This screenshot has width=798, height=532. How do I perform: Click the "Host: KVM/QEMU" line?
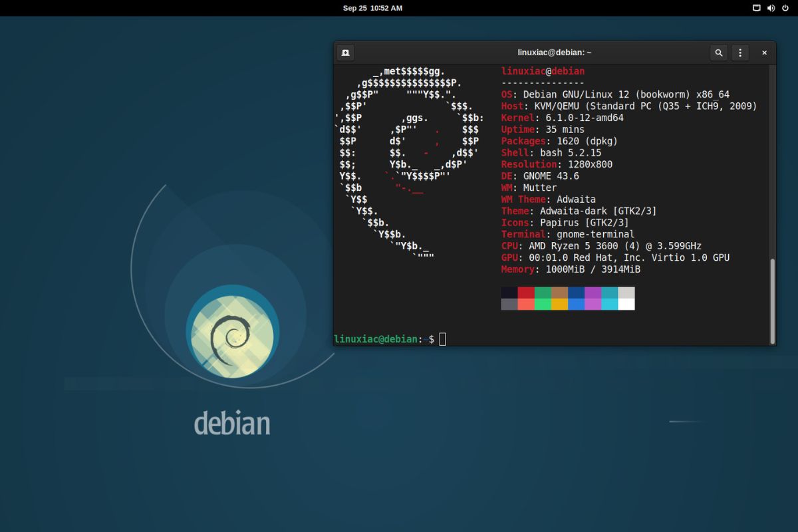coord(629,106)
